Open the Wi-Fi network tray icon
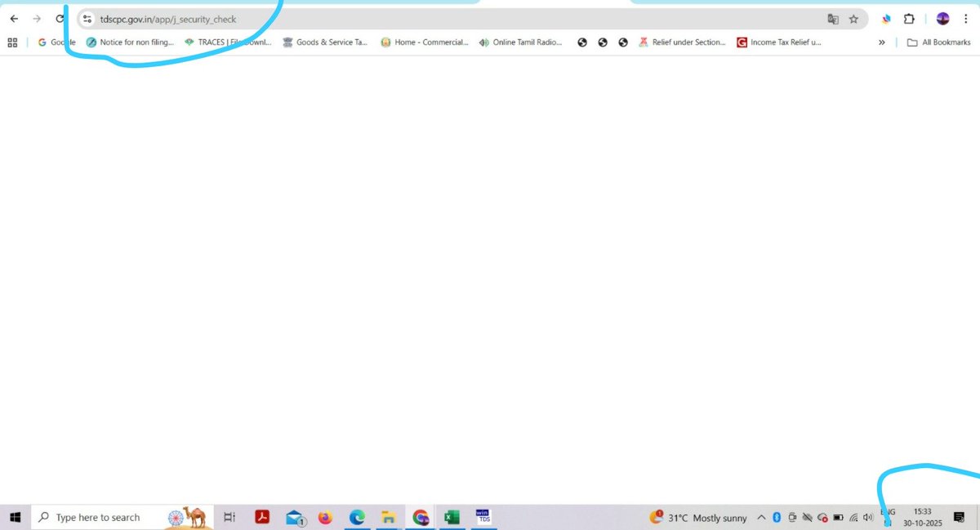980x530 pixels. pyautogui.click(x=853, y=518)
